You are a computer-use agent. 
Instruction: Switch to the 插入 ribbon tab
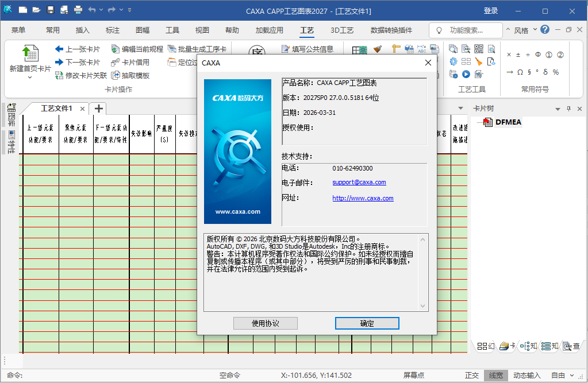(83, 30)
